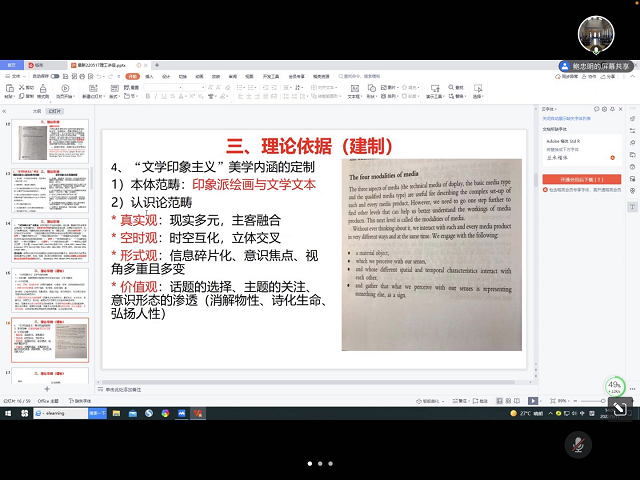Open the Developer Tools ribbon tab
The width and height of the screenshot is (640, 480).
pyautogui.click(x=271, y=76)
